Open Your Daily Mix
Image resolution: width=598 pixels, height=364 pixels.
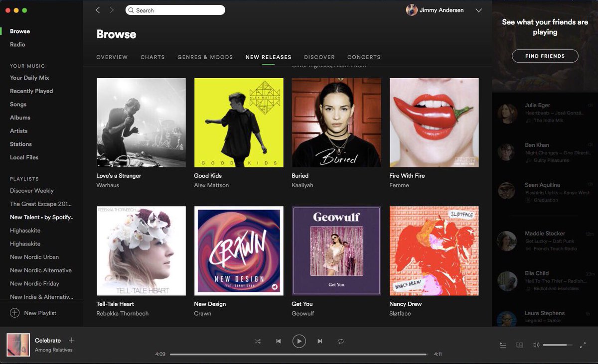pyautogui.click(x=29, y=78)
